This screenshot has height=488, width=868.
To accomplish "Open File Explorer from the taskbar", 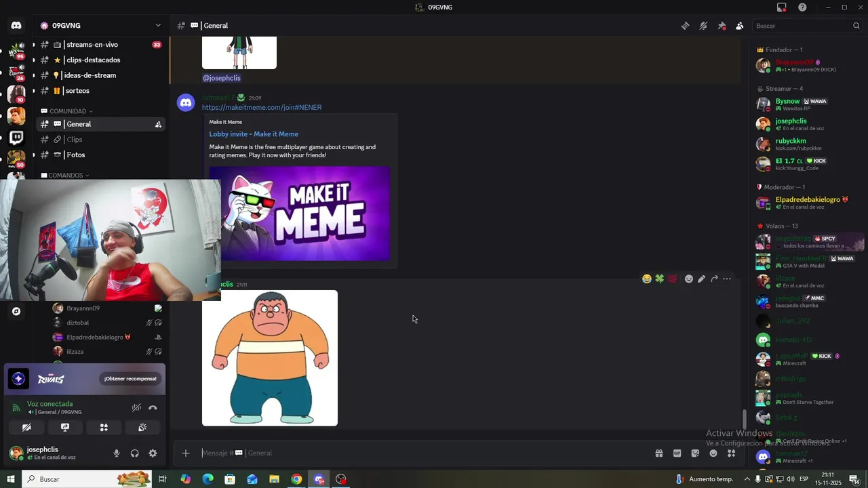I will [274, 479].
